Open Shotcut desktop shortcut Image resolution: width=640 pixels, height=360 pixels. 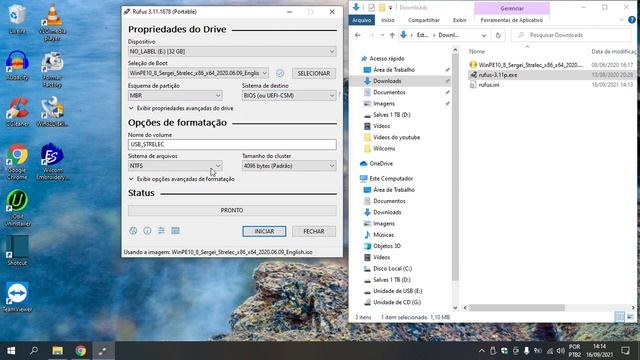[17, 251]
